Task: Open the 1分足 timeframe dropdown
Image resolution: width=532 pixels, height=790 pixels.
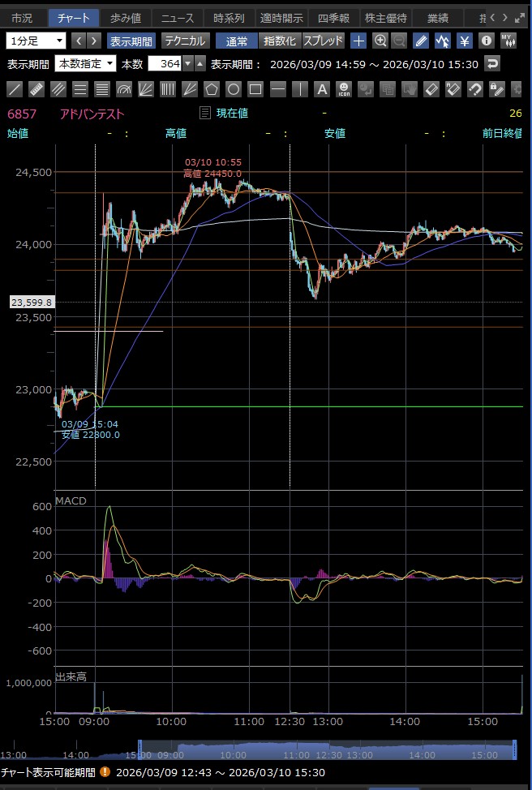Action: [36, 41]
